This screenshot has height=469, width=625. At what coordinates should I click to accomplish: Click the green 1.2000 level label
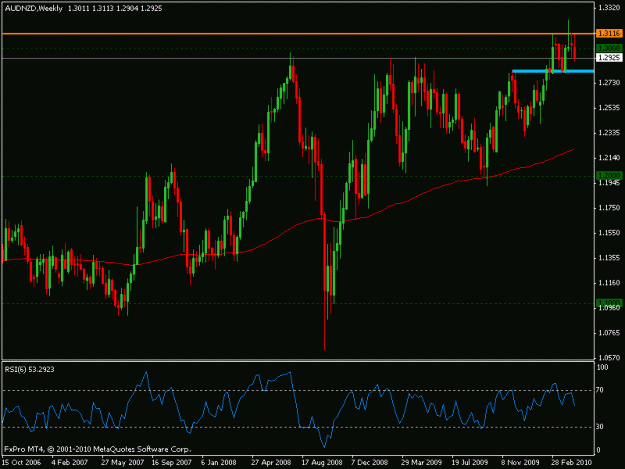coord(609,175)
